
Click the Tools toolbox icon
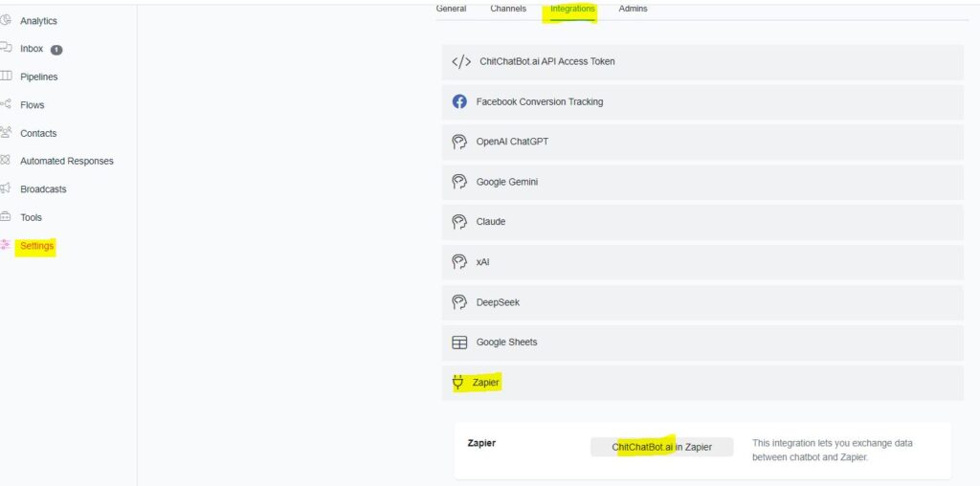[6, 217]
